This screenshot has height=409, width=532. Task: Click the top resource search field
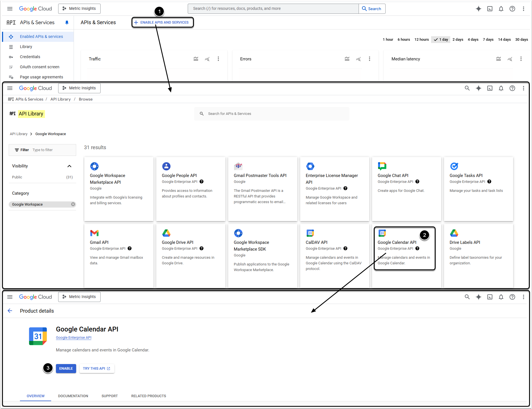pos(273,9)
